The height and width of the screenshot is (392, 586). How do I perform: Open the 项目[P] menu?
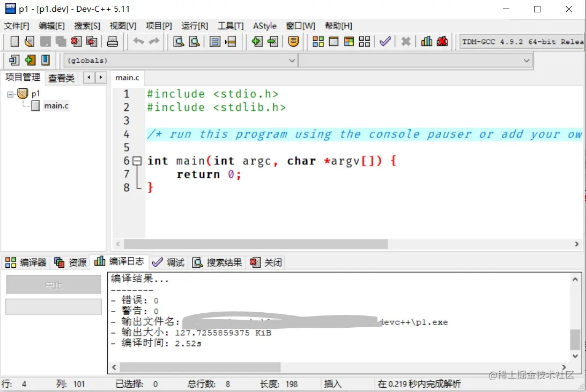(x=159, y=26)
